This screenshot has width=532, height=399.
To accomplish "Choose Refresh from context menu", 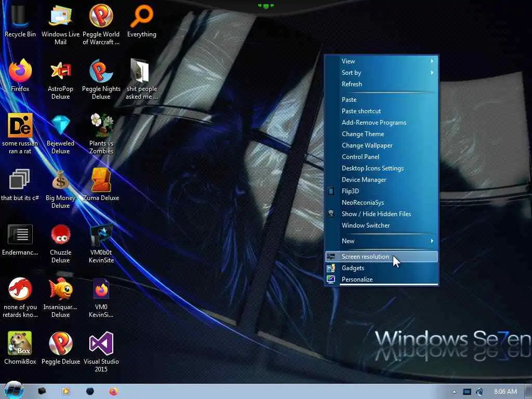I will pos(381,84).
